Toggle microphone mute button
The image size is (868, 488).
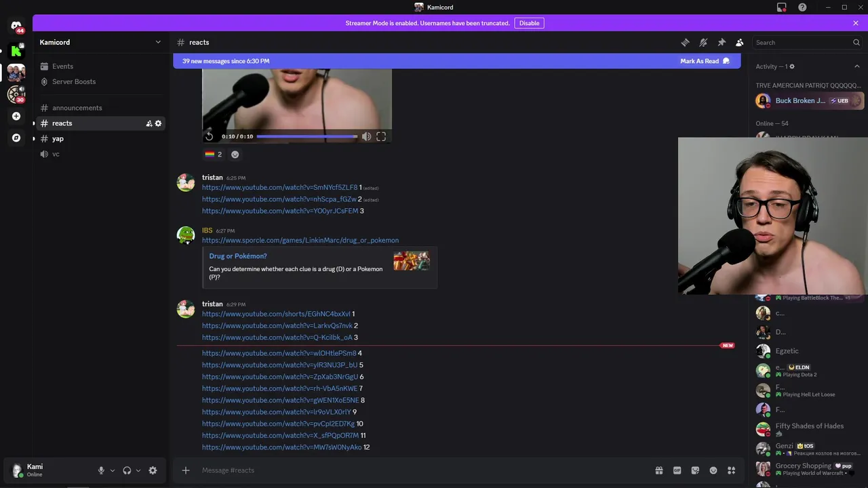(x=101, y=470)
